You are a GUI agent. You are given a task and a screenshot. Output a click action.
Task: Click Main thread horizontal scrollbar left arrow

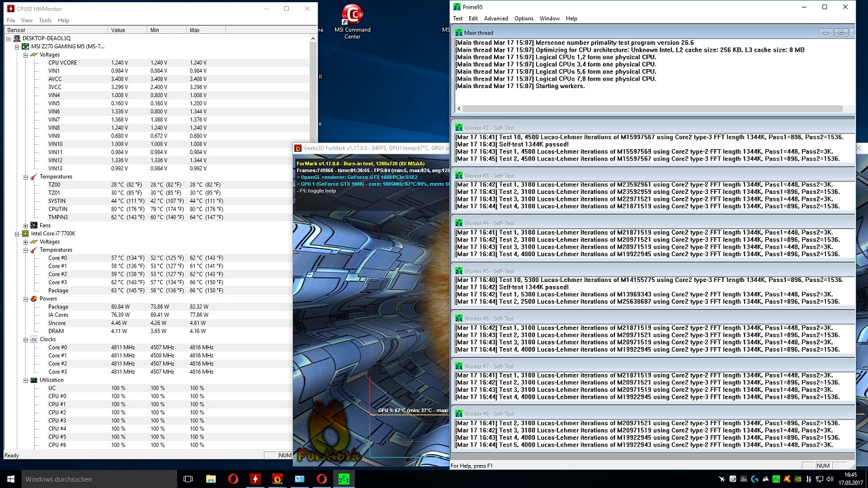tap(459, 108)
